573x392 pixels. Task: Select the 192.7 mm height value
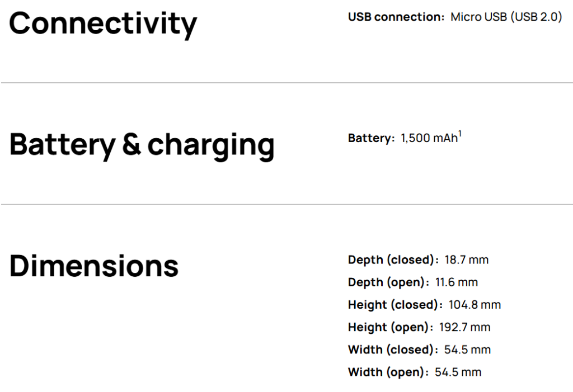(x=466, y=327)
